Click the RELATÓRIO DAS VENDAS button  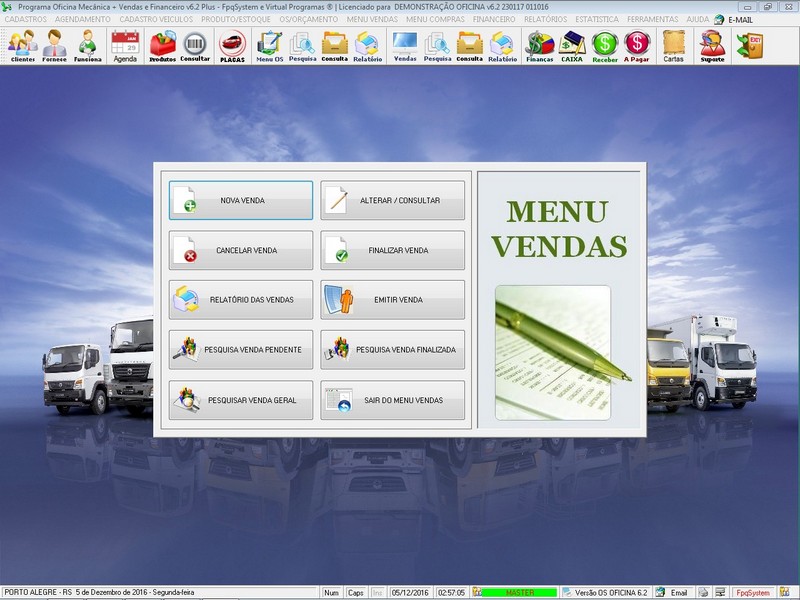coord(241,300)
